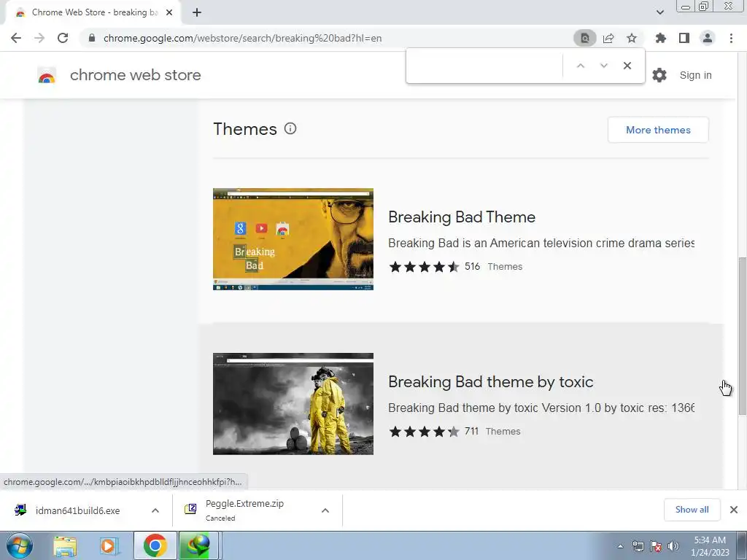Expand options for idman641build6.exe download
Viewport: 747px width, 560px height.
click(155, 510)
